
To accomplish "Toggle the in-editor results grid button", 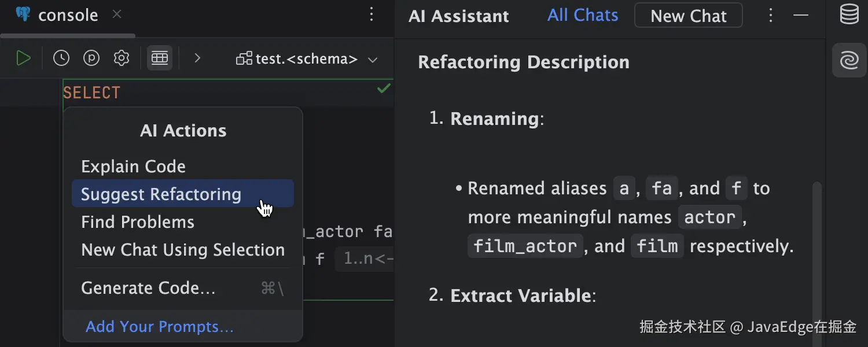I will pyautogui.click(x=159, y=58).
